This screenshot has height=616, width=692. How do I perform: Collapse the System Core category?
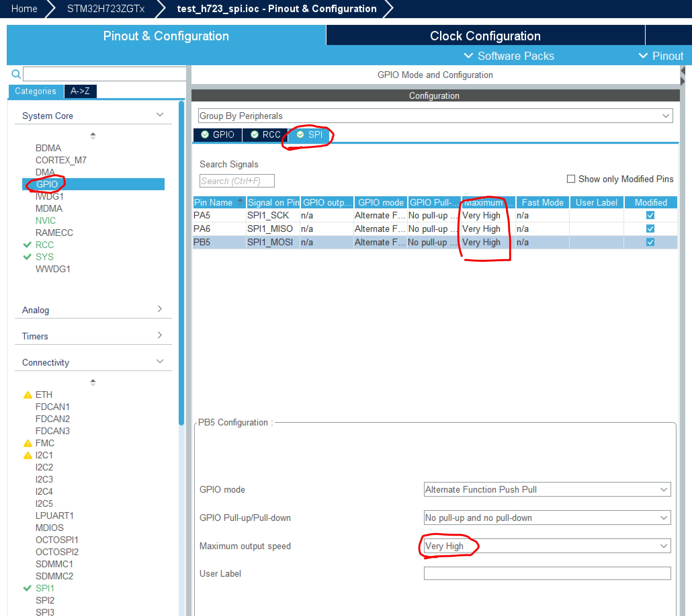160,115
